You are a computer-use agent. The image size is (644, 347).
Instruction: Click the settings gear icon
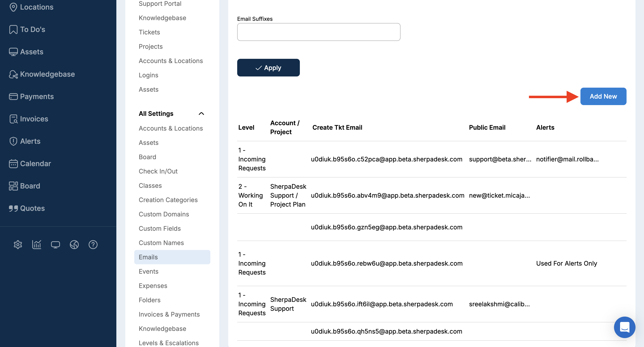[18, 244]
